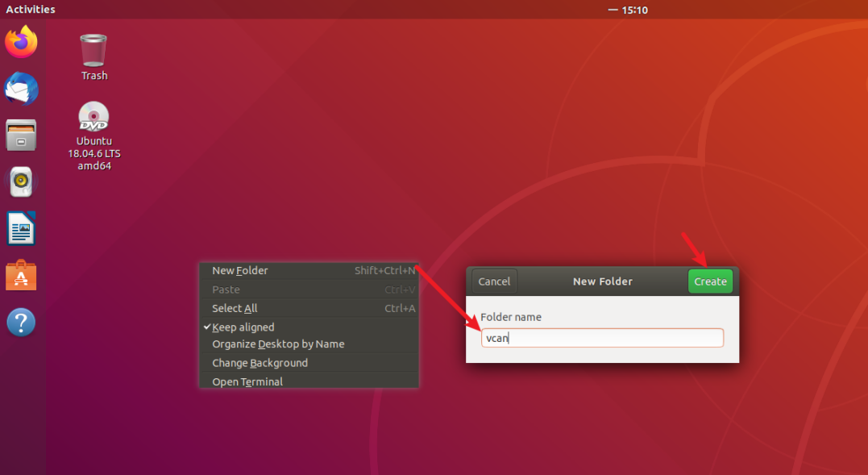
Task: Select the Ubuntu 18.04.6 LTS DVD icon
Action: (x=93, y=136)
